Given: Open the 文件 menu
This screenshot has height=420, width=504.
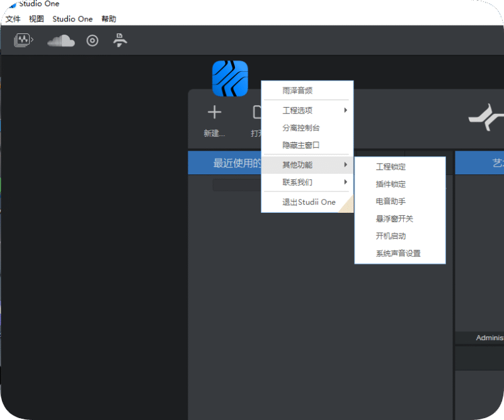Looking at the screenshot, I should coord(13,19).
